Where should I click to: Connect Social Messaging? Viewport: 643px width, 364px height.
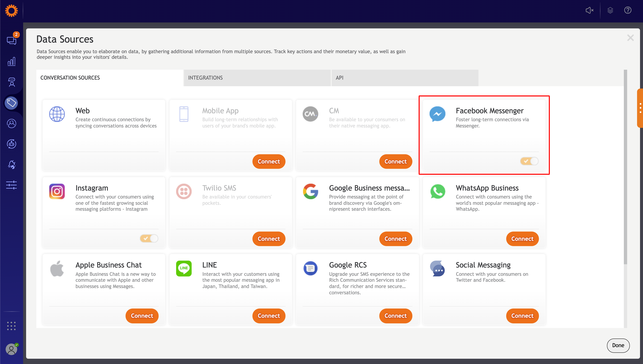click(x=522, y=316)
